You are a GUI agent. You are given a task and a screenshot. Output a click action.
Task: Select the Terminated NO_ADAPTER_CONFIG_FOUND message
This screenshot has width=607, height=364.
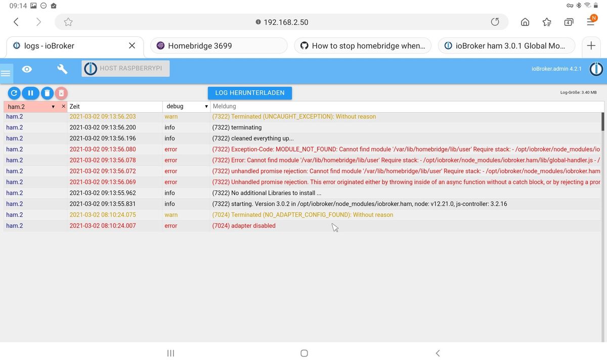coord(302,215)
